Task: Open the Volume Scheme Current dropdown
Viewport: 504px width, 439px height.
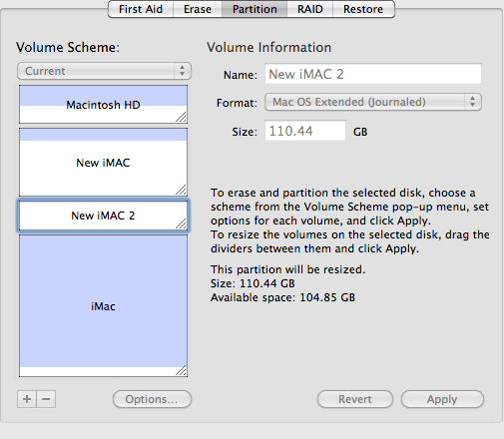Action: [104, 71]
